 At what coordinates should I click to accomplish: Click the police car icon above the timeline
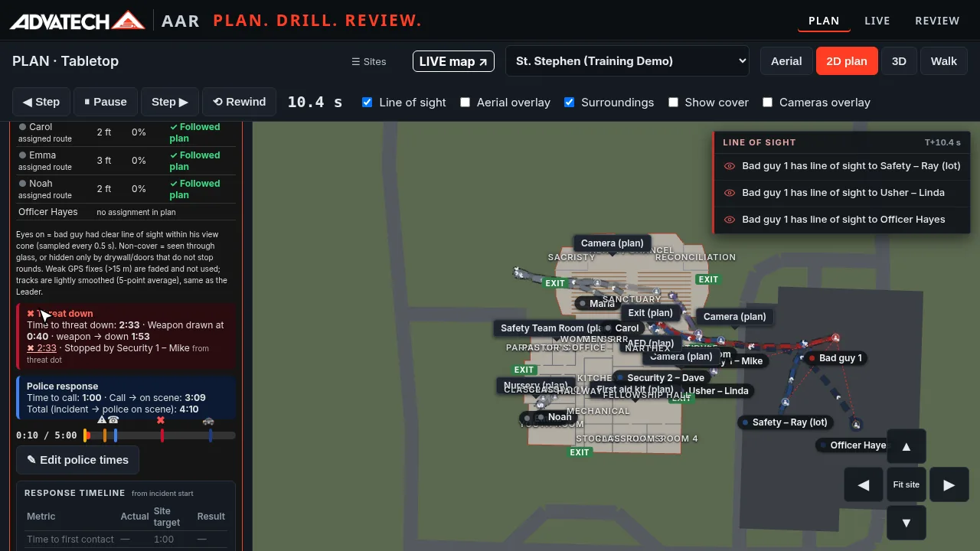pos(208,420)
